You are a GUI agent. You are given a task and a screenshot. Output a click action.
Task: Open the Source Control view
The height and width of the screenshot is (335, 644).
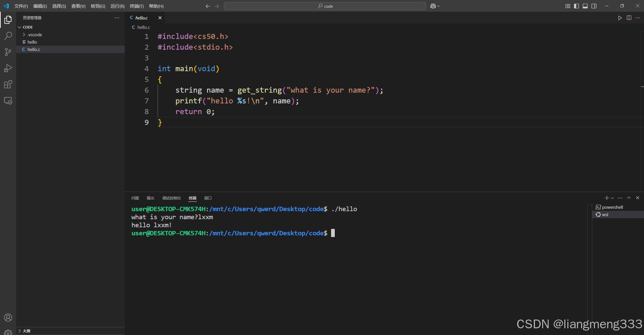pos(8,52)
